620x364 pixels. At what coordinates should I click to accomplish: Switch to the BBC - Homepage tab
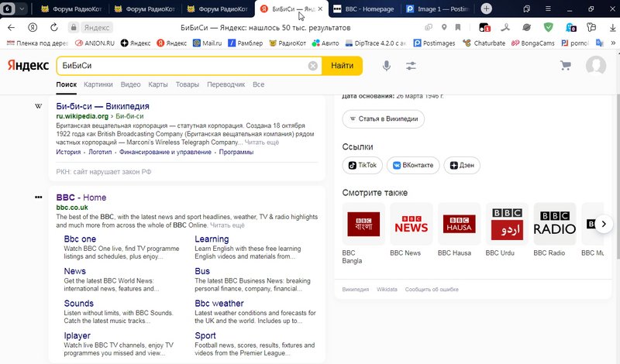pyautogui.click(x=363, y=9)
